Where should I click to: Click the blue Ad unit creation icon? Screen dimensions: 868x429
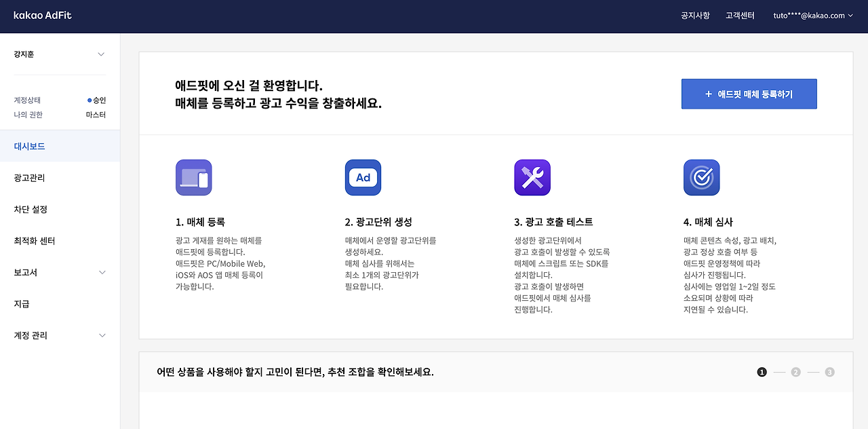coord(363,178)
